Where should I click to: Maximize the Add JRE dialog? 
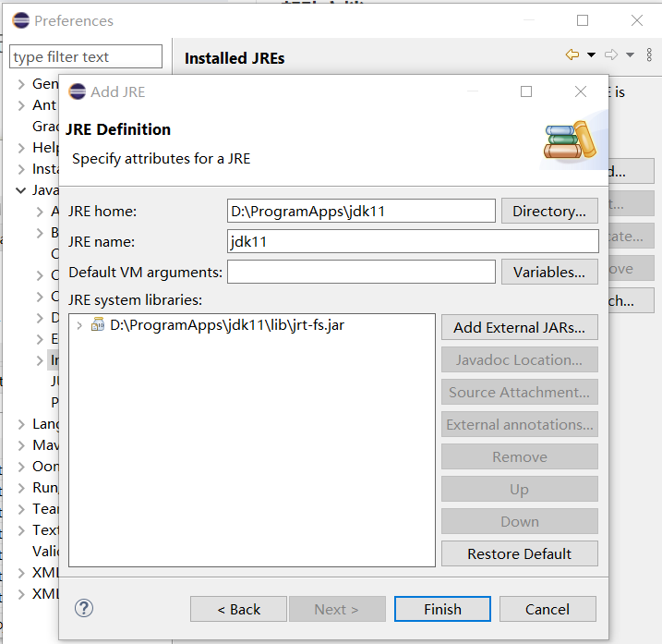coord(526,91)
